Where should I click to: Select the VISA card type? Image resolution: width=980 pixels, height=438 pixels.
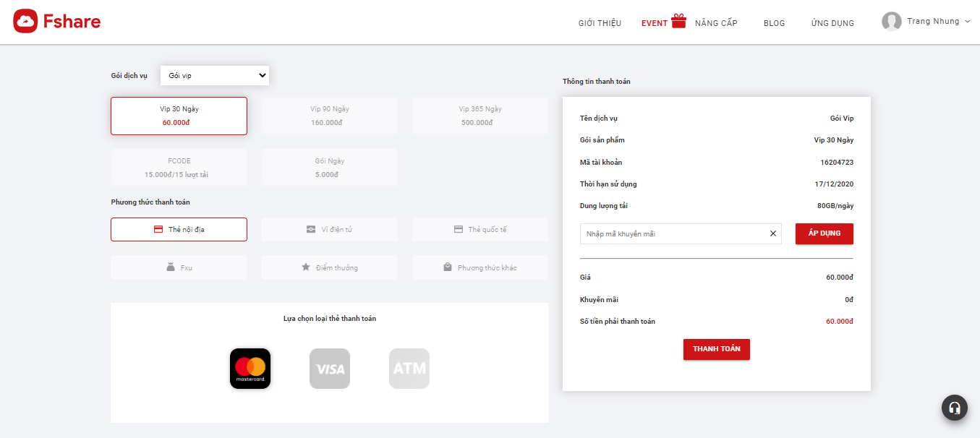(330, 369)
